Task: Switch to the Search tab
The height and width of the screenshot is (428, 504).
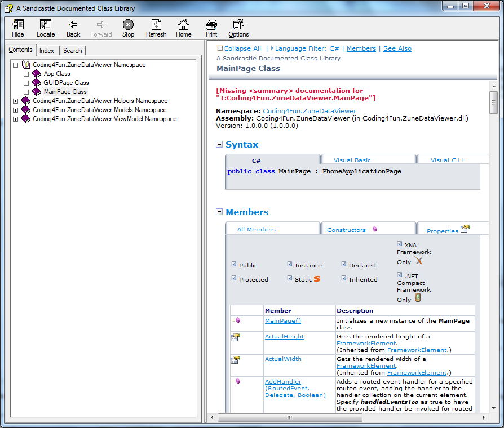Action: (x=73, y=51)
